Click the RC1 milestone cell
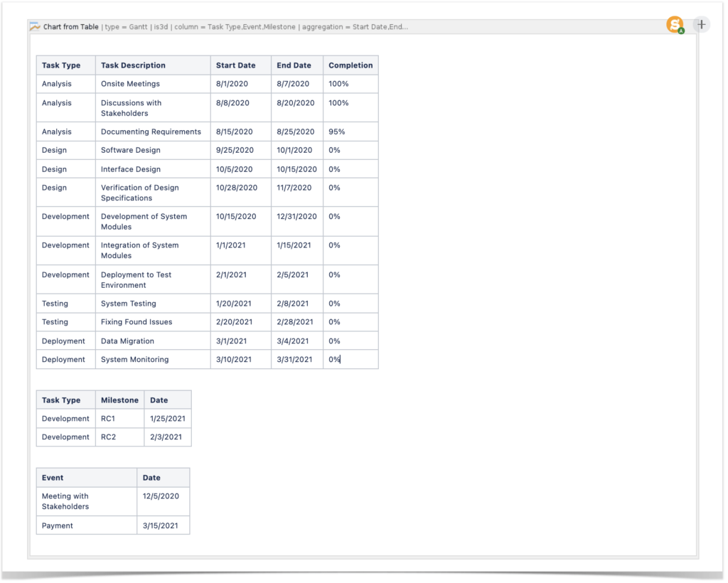Viewport: 728px width, 583px height. click(108, 418)
